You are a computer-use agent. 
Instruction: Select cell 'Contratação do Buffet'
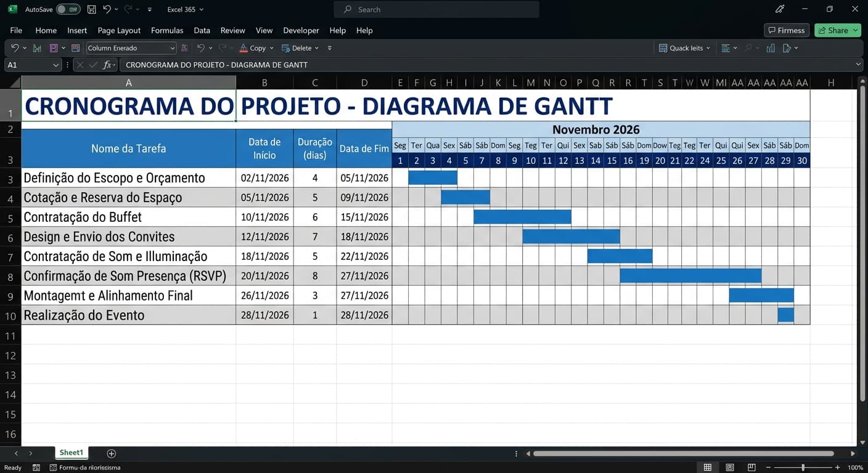point(129,217)
